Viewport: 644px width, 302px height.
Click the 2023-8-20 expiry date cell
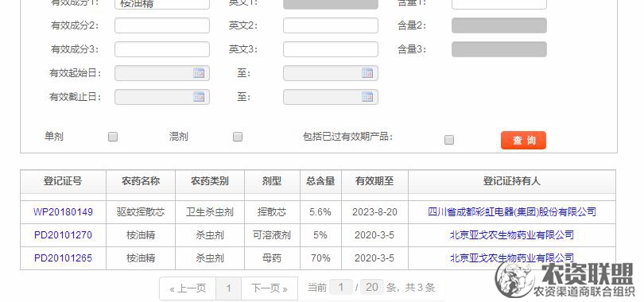(375, 212)
